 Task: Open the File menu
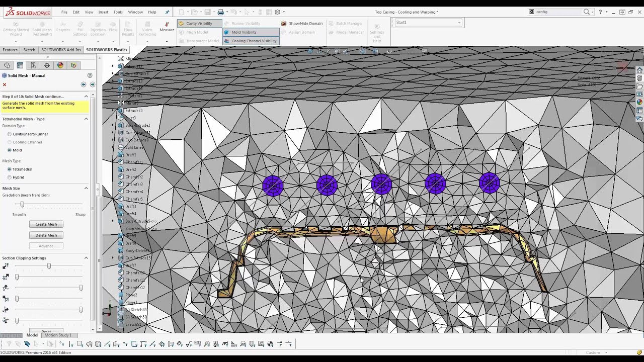64,12
